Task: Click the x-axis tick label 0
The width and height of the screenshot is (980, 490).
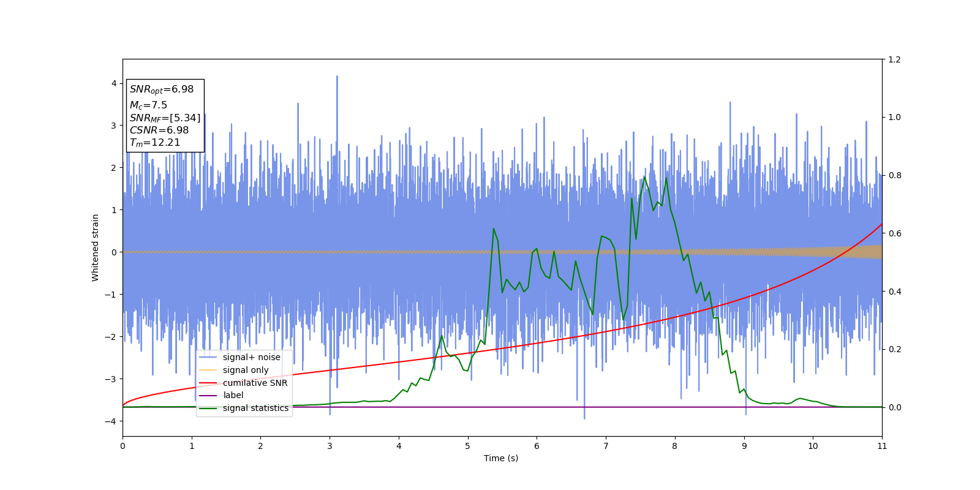Action: point(123,446)
